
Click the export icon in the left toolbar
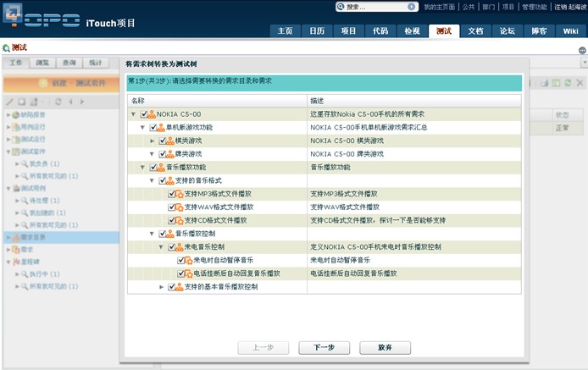(x=34, y=102)
